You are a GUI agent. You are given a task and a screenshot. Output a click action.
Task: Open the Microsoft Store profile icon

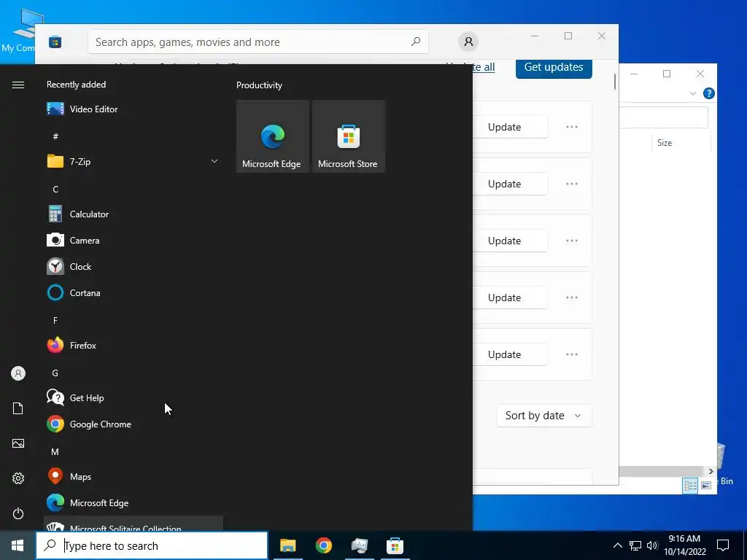468,42
